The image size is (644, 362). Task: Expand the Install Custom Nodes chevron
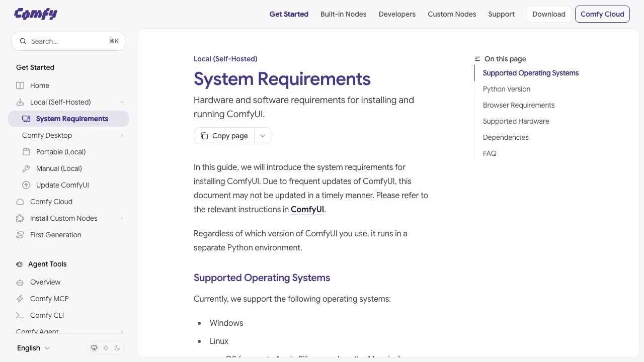pos(122,218)
